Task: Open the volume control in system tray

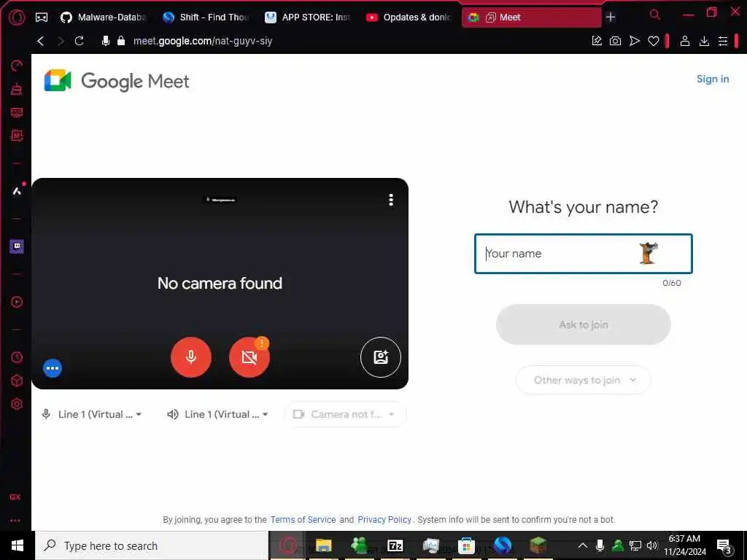Action: [x=652, y=545]
